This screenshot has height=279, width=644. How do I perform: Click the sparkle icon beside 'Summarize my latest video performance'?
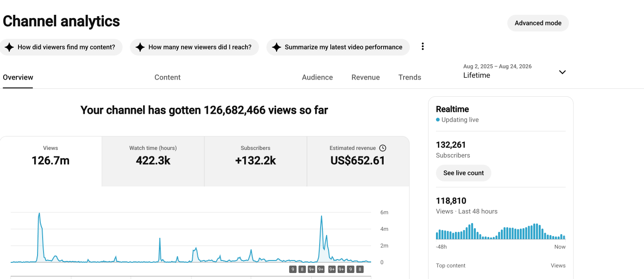pos(277,47)
